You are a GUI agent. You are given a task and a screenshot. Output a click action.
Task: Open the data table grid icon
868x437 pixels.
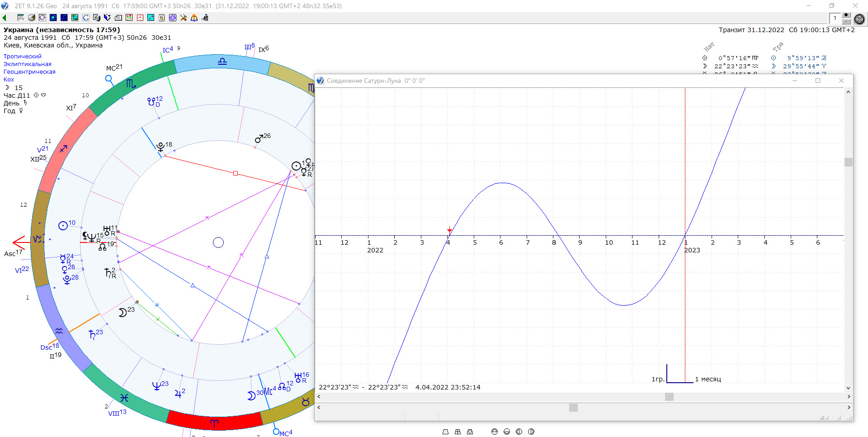coord(21,18)
